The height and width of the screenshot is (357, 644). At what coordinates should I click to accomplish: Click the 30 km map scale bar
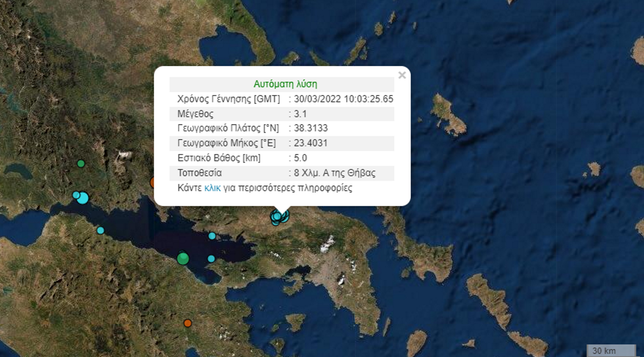(611, 350)
